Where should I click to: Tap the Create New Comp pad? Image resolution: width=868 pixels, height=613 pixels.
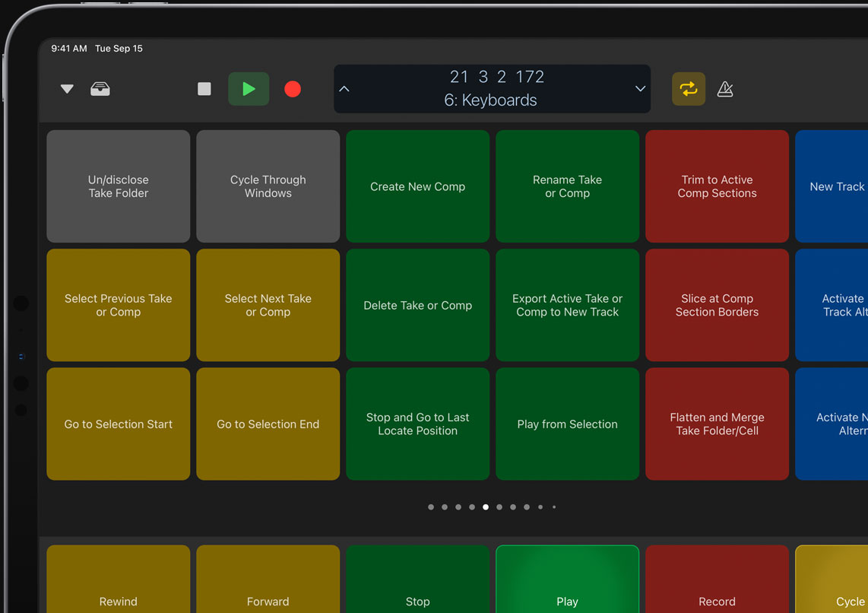(x=418, y=186)
